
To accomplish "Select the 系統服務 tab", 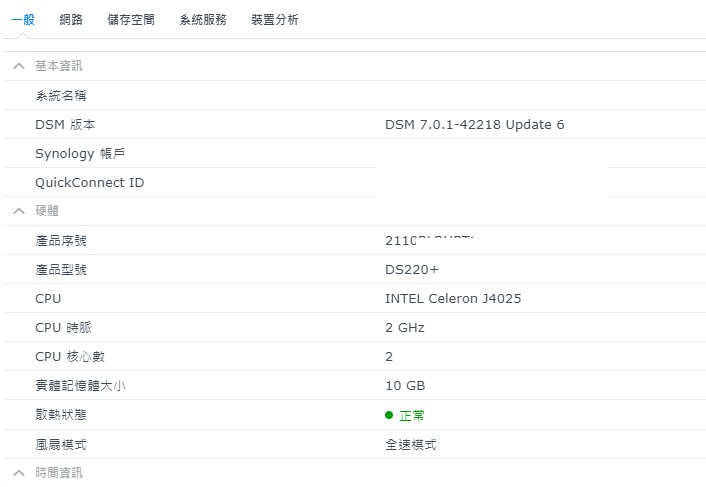I will point(203,19).
